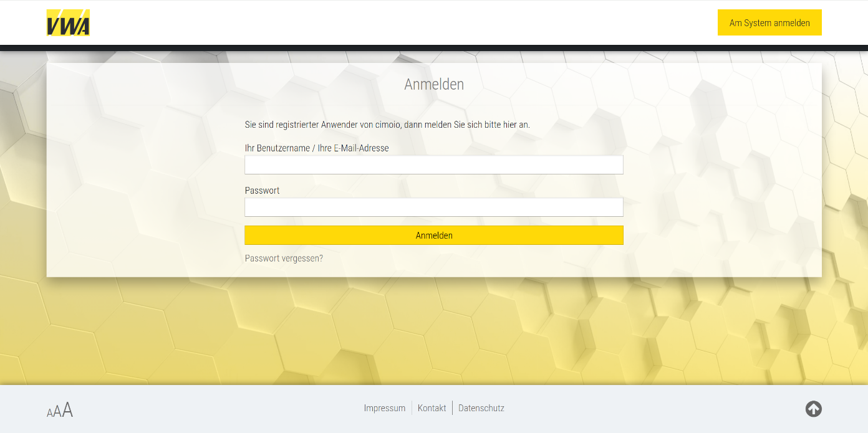
Task: Click the yellow Anmelden submit button
Action: 433,236
